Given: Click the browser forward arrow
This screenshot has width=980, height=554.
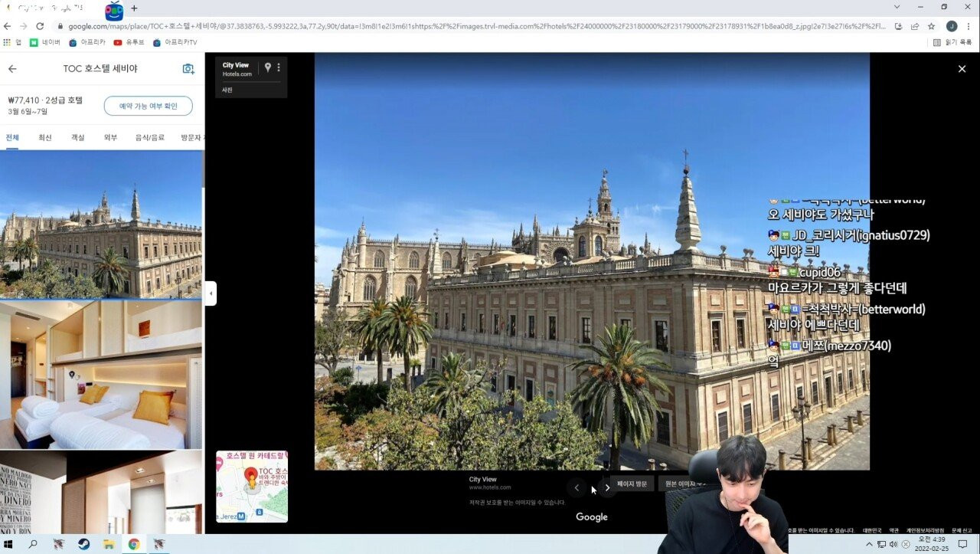Looking at the screenshot, I should click(23, 26).
